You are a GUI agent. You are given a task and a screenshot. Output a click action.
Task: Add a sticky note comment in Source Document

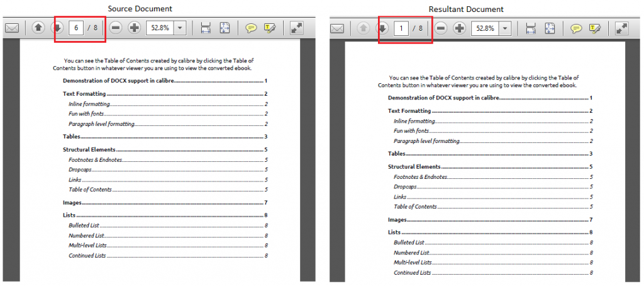point(251,28)
